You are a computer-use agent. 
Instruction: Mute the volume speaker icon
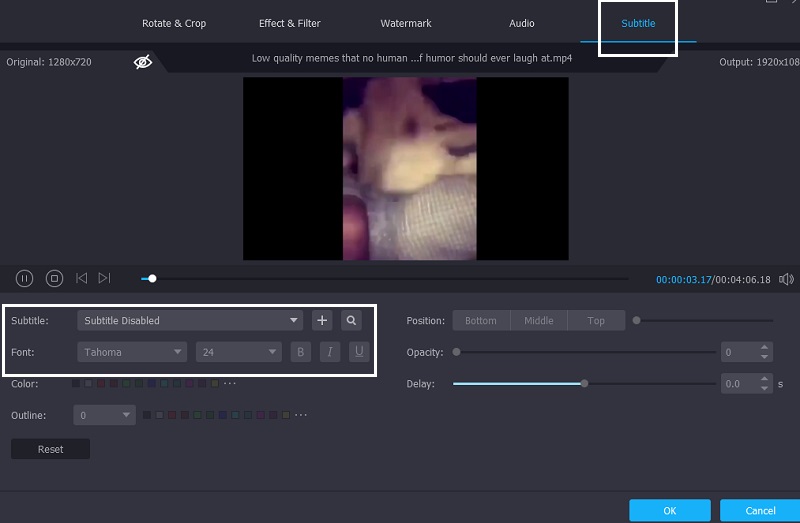(786, 279)
